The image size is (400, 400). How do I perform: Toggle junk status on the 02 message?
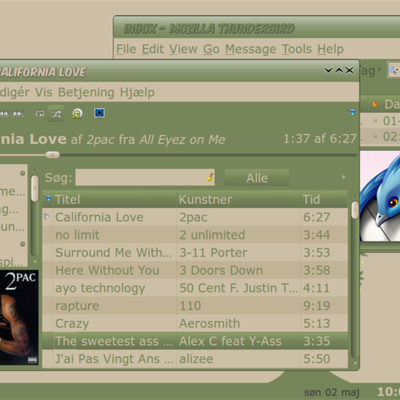[375, 136]
